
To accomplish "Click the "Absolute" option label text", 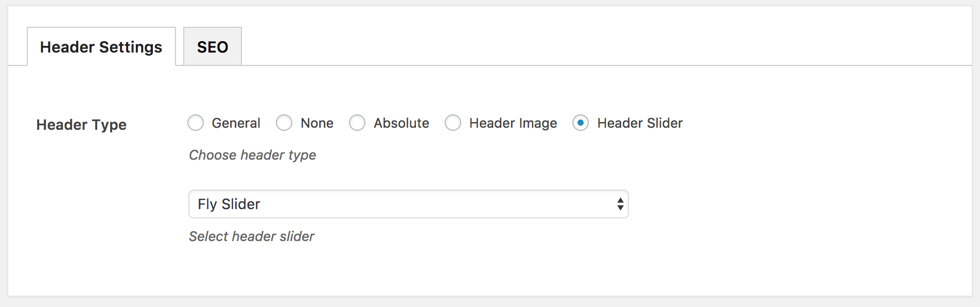I will tap(401, 123).
